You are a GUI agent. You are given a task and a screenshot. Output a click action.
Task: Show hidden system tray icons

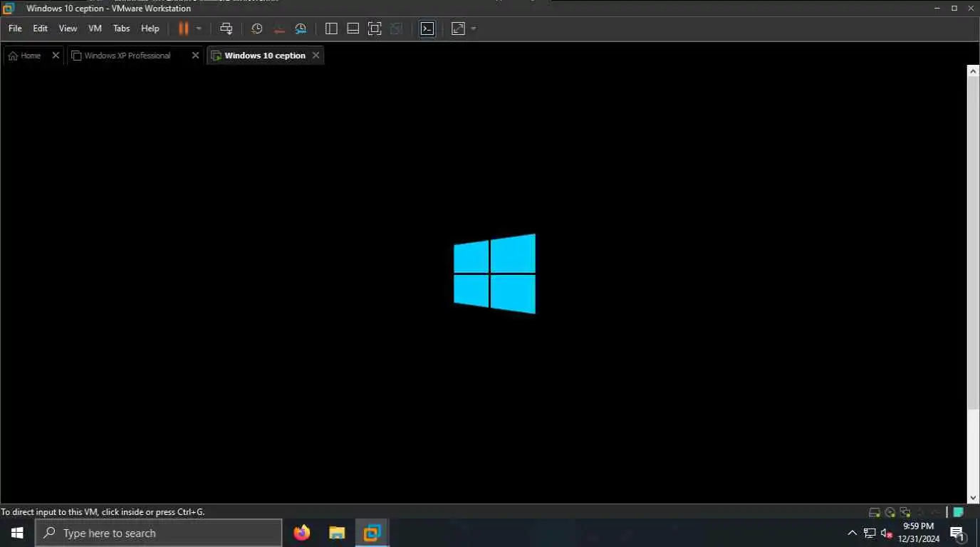point(852,533)
